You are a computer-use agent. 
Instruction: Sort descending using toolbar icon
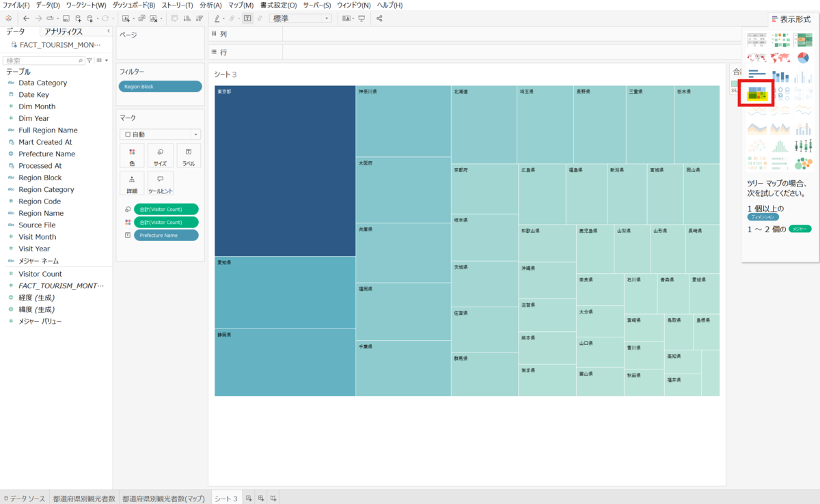click(x=199, y=18)
